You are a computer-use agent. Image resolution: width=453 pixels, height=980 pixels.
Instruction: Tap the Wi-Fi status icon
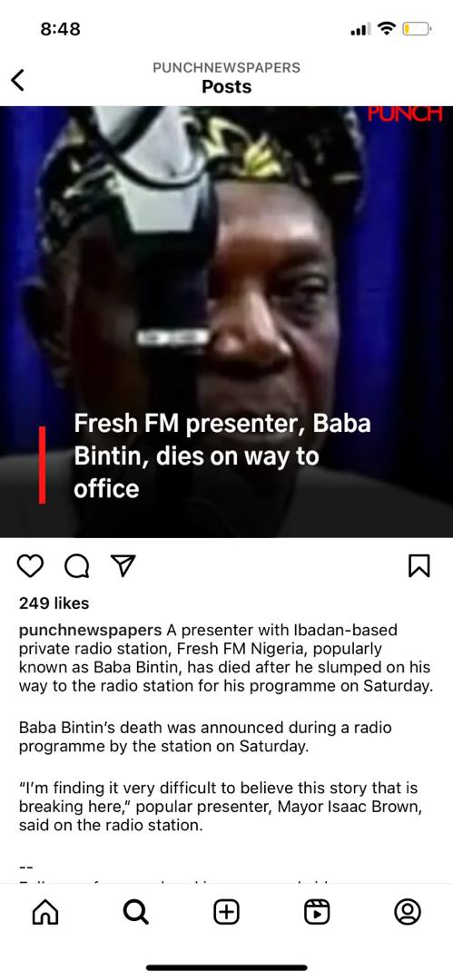(x=388, y=29)
